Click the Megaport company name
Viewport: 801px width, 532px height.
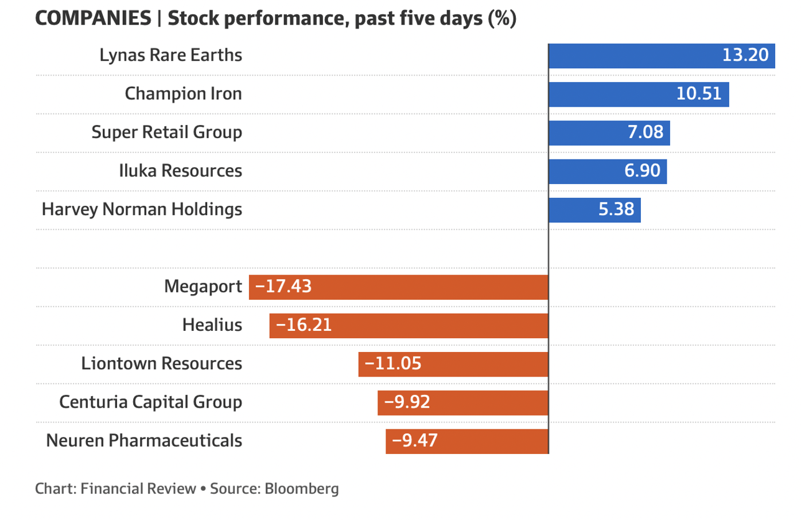click(x=203, y=287)
